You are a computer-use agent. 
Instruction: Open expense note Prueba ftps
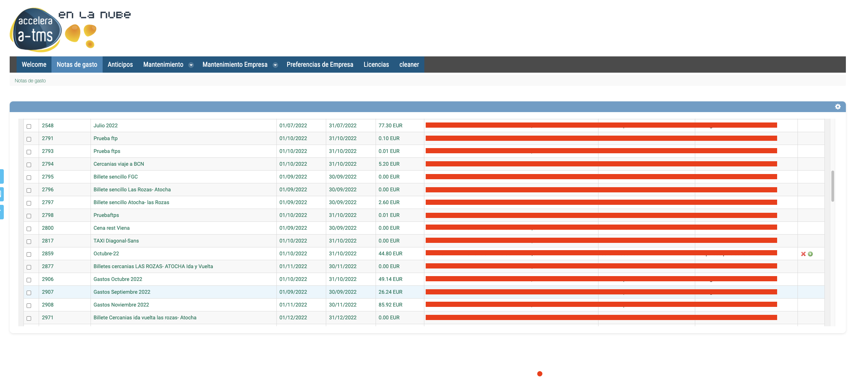[x=107, y=151]
